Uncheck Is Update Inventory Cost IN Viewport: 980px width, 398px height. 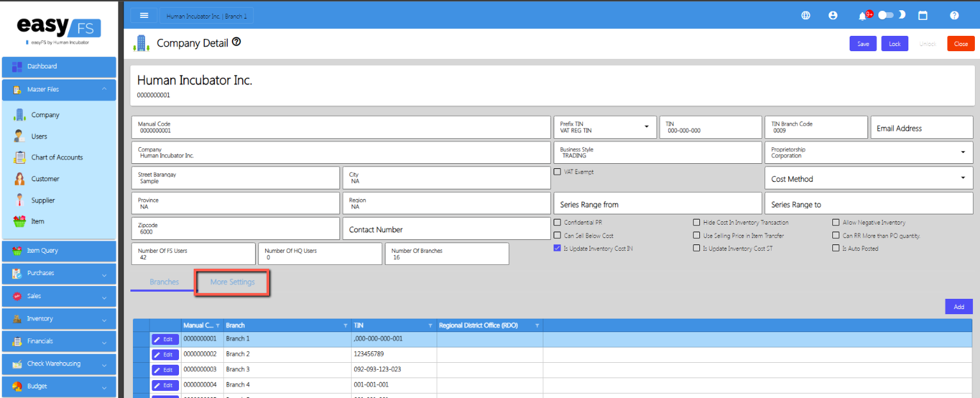(557, 248)
